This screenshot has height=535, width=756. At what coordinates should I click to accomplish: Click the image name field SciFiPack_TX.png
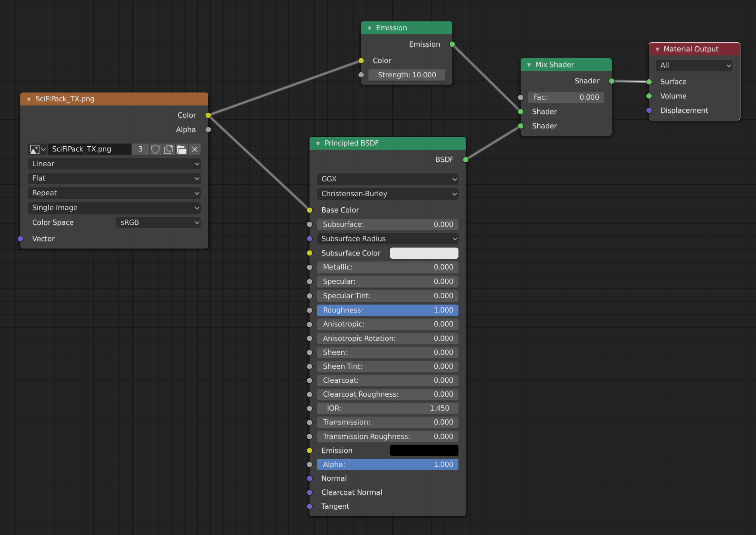click(89, 149)
